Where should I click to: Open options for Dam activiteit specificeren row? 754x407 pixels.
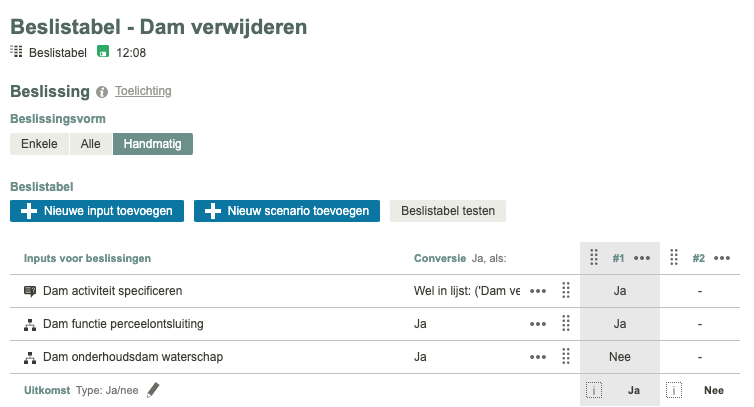[x=538, y=291]
